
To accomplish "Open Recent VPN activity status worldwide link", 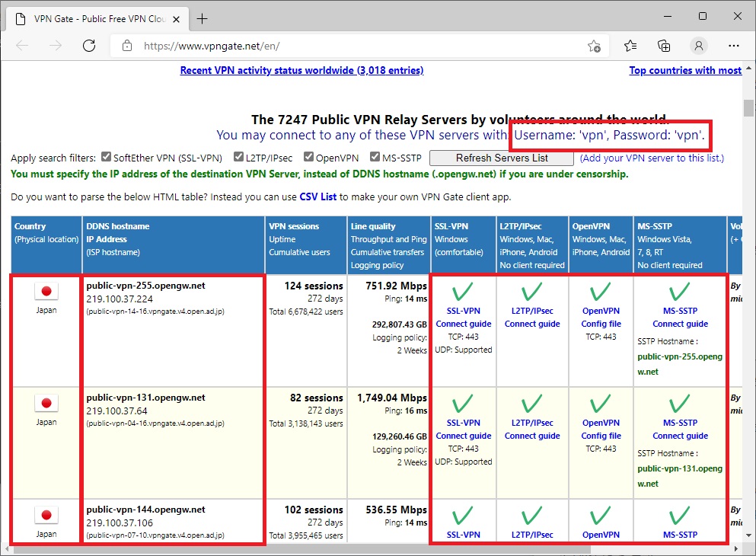I will (x=301, y=70).
